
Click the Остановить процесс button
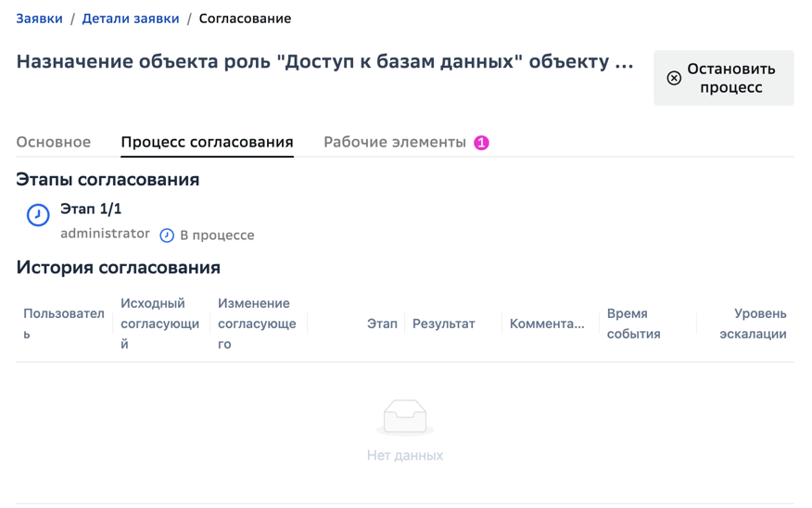click(723, 78)
